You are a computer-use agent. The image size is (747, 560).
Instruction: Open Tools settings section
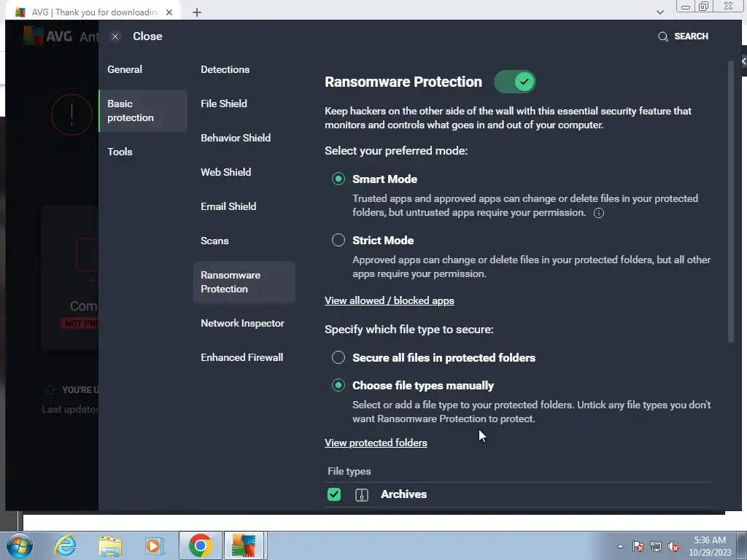[x=120, y=152]
